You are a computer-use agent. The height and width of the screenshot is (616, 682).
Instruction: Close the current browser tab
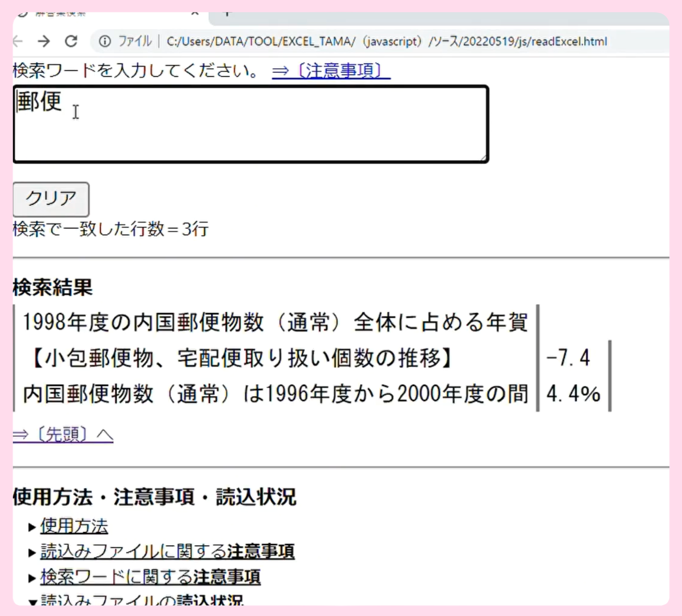pos(195,14)
